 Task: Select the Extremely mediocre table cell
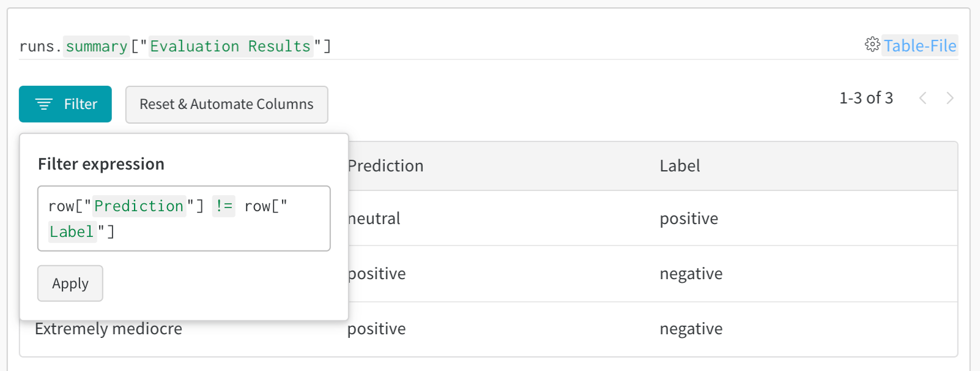pos(108,329)
